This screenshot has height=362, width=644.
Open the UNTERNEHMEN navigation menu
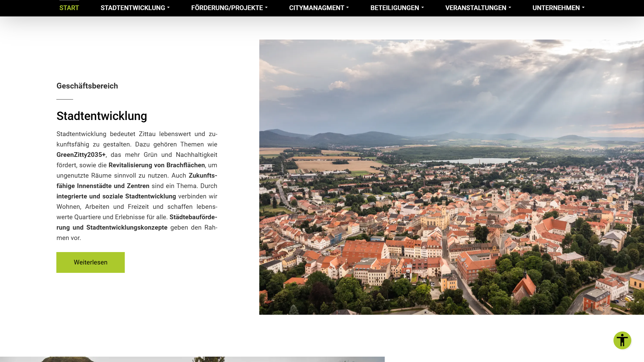tap(558, 8)
